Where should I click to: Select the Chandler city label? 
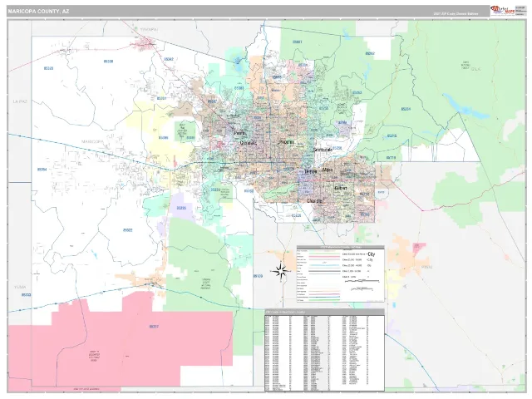314,201
